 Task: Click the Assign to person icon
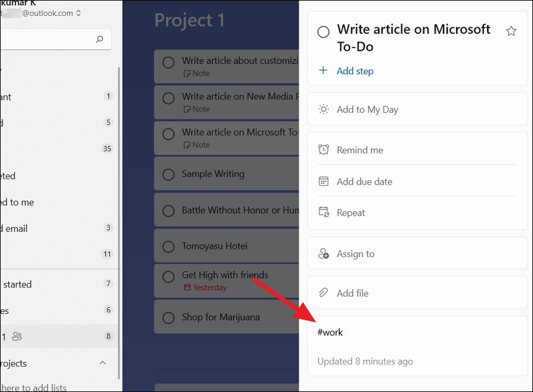[324, 253]
